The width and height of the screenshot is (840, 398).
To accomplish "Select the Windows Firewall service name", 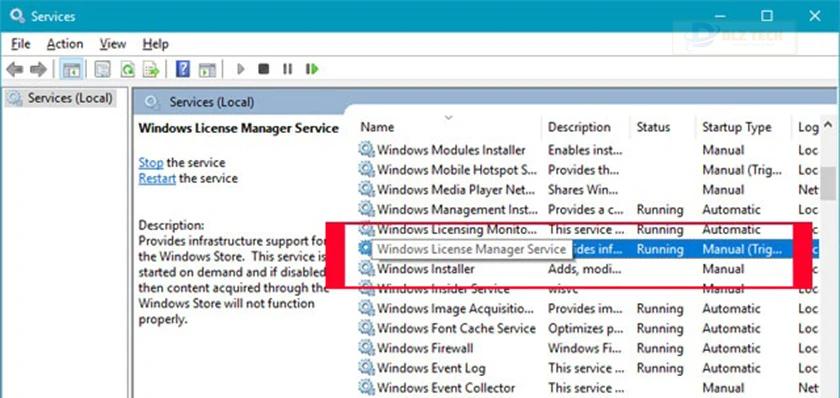I will click(x=425, y=348).
